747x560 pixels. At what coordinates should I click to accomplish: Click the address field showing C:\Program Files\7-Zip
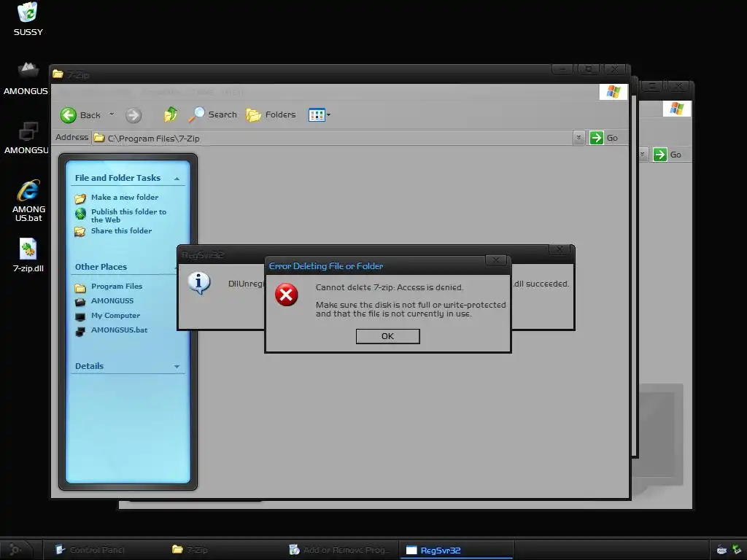(x=333, y=138)
